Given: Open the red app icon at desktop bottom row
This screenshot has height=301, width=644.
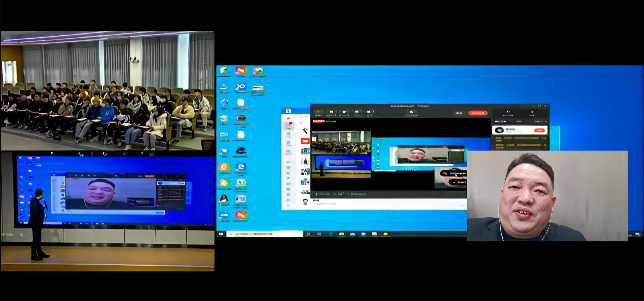Looking at the screenshot, I should click(x=241, y=215).
